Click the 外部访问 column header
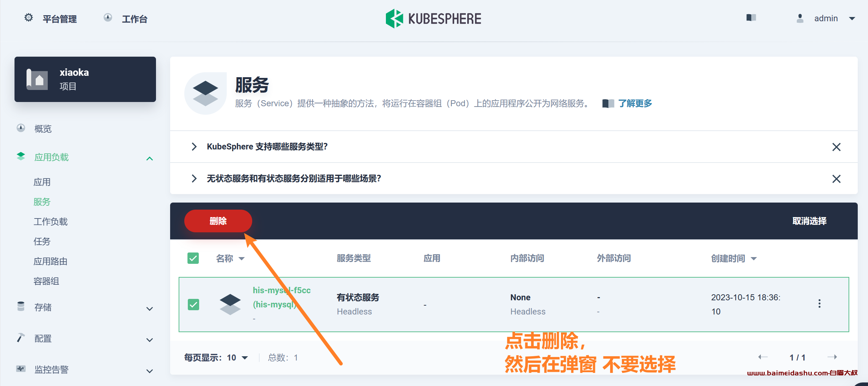 coord(614,258)
